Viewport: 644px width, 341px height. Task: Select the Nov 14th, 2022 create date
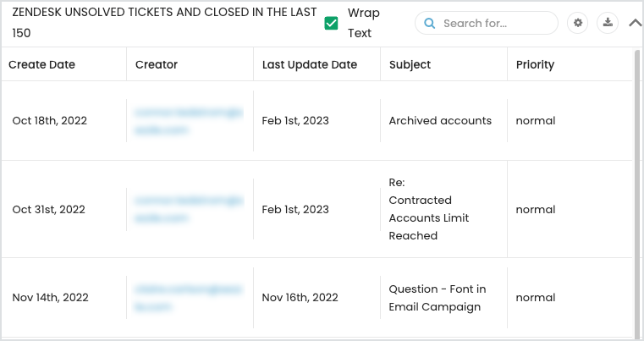pos(51,298)
